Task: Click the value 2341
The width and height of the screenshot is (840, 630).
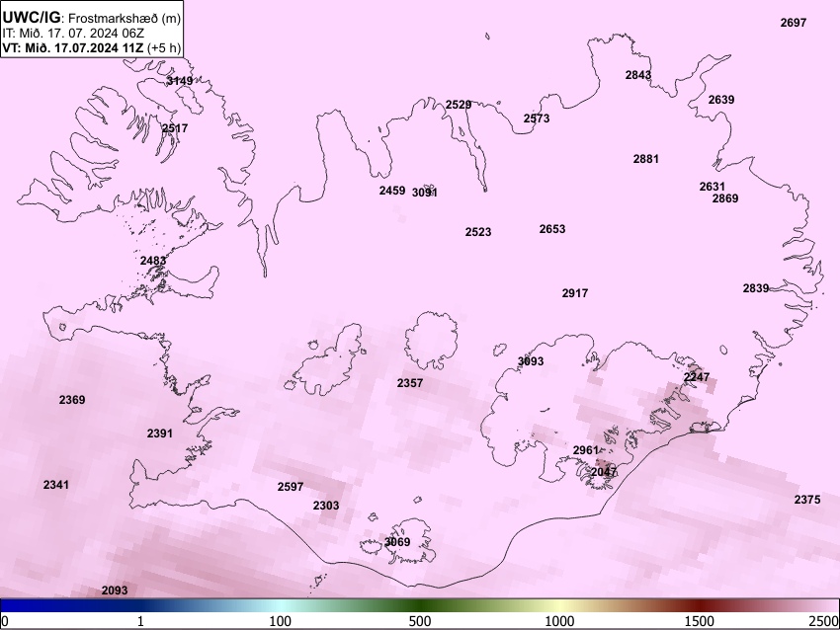Action: click(55, 485)
